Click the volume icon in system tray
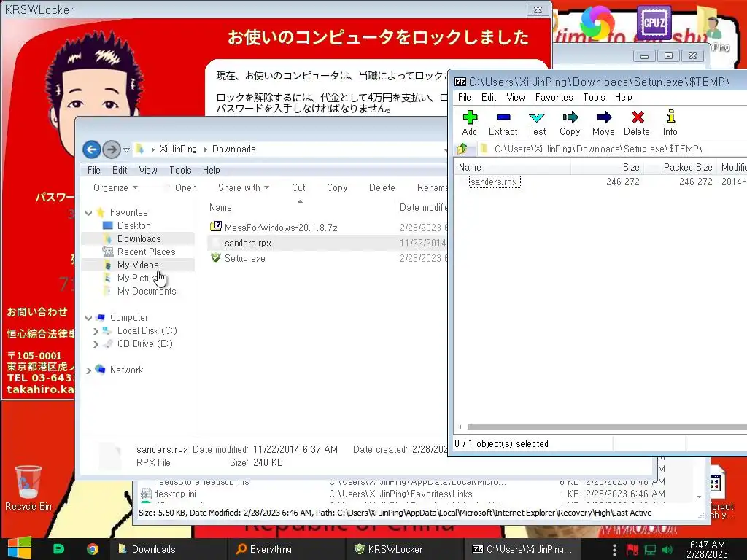 click(667, 550)
